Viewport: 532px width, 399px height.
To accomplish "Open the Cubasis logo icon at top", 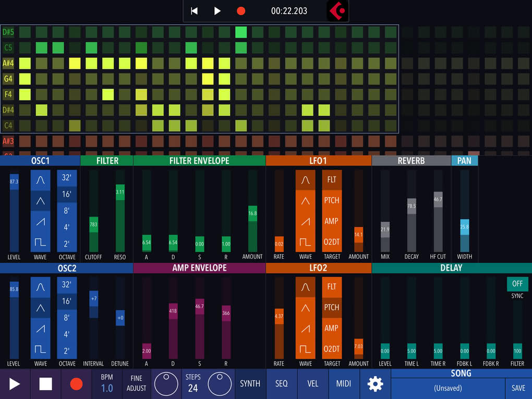I will (x=337, y=11).
